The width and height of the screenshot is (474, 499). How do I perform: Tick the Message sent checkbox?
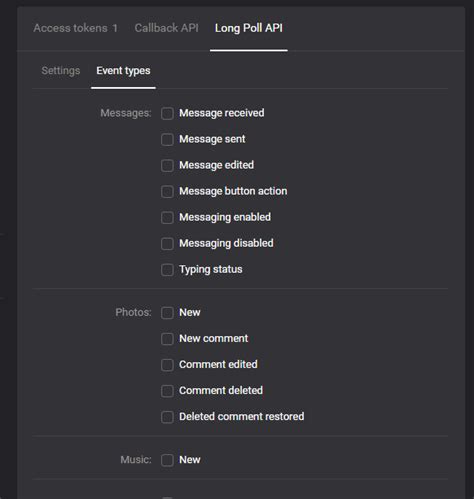click(x=167, y=139)
